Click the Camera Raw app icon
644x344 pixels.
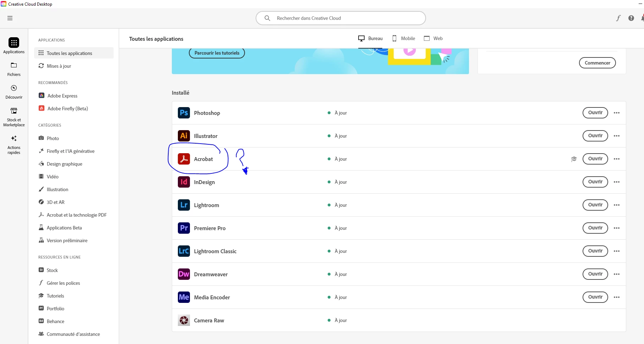click(x=184, y=320)
